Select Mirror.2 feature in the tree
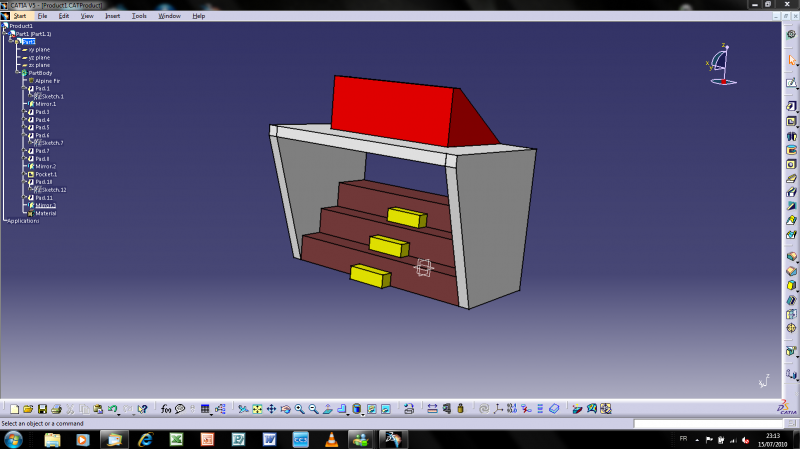 pos(46,166)
